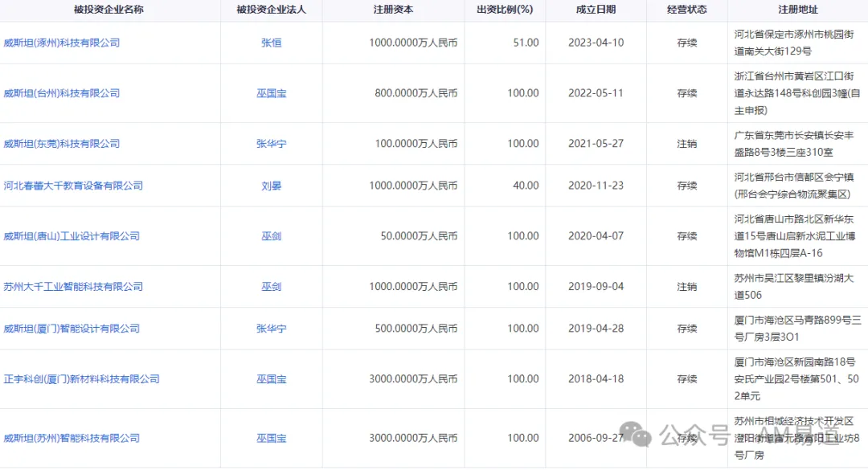Click the 注册地址 column header
Viewport: 868px width, 470px height.
(798, 10)
